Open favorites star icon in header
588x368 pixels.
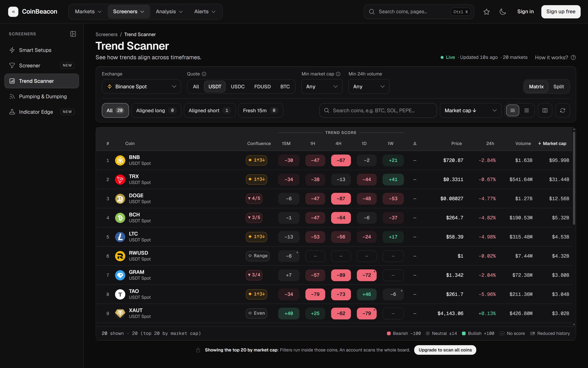486,12
